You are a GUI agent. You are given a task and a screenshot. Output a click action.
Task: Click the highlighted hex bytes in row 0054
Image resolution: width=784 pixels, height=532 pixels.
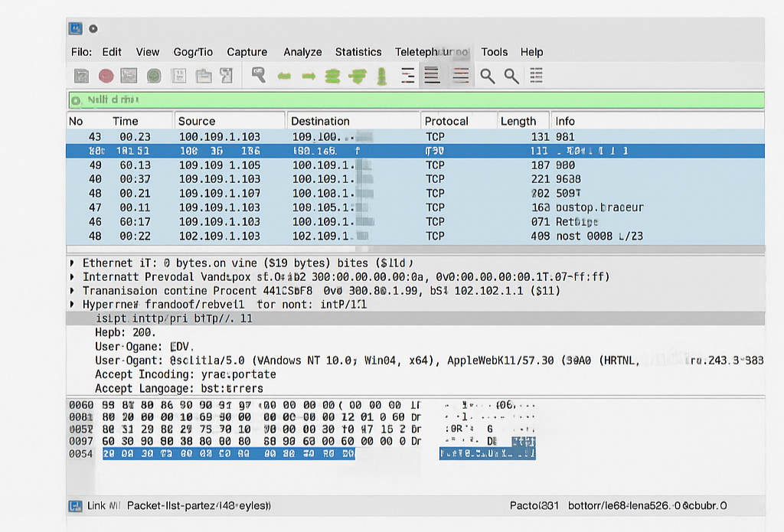pyautogui.click(x=229, y=454)
